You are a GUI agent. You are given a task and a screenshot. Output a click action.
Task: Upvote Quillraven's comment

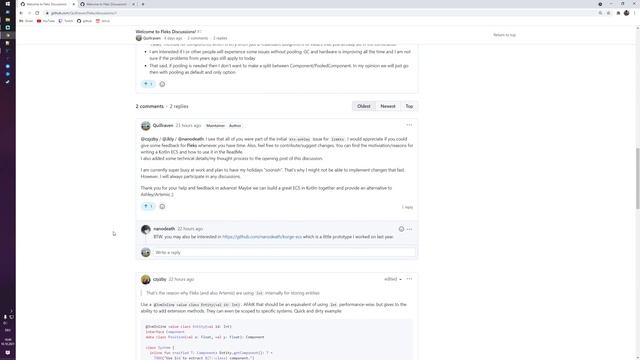[x=148, y=207]
